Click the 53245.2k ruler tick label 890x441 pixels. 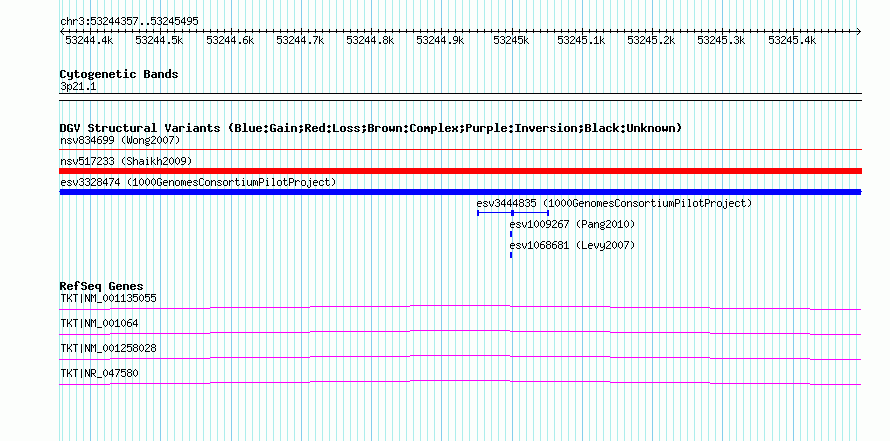click(651, 40)
